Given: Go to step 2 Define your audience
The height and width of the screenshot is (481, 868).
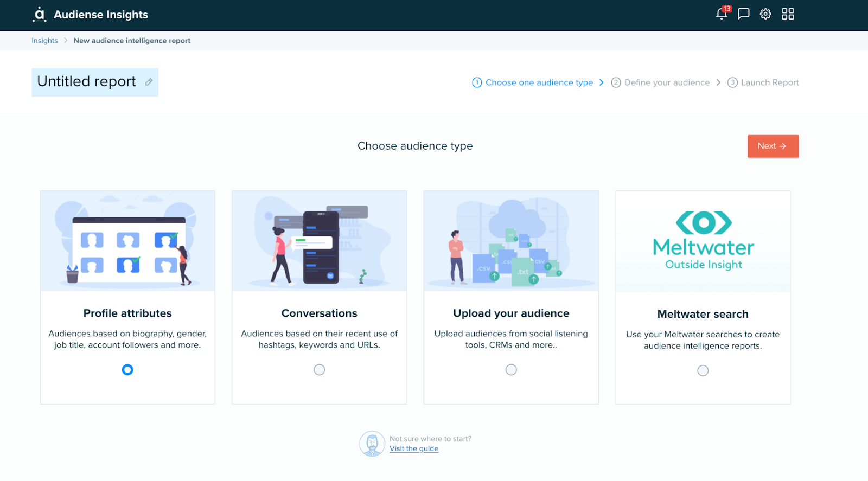Looking at the screenshot, I should coord(660,82).
